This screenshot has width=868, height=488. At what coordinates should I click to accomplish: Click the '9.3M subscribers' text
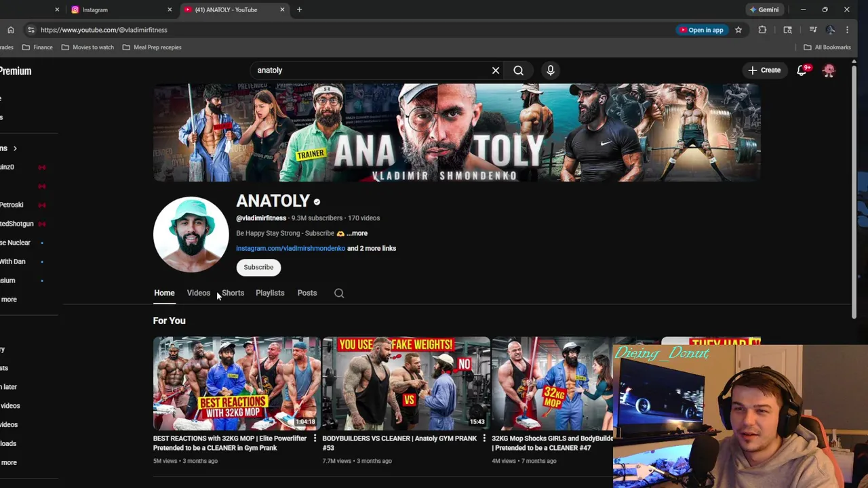click(x=317, y=218)
